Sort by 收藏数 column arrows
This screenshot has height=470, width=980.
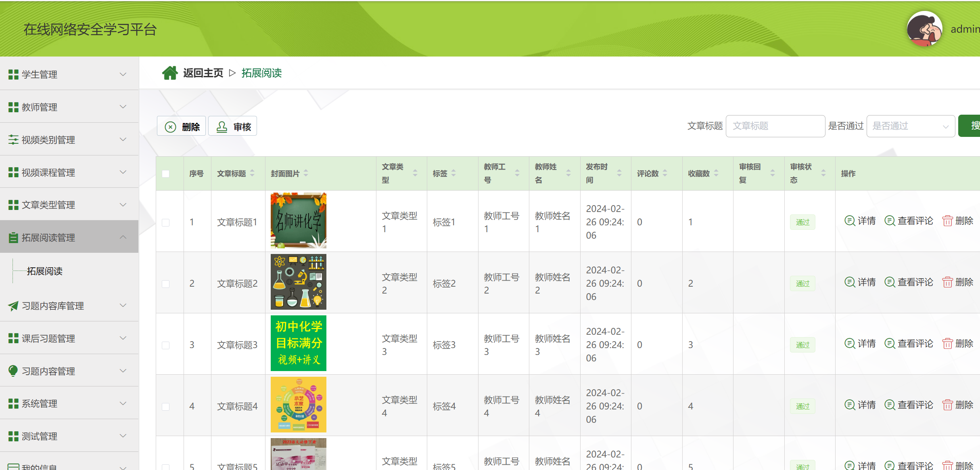tap(716, 173)
